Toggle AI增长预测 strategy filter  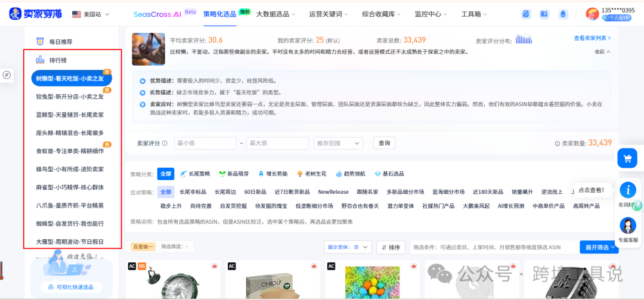511,206
